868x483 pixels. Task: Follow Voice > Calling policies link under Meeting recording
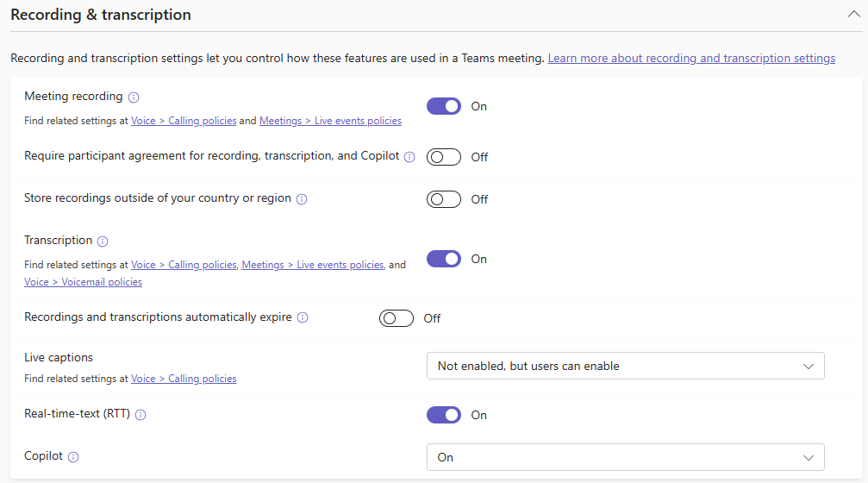point(184,122)
